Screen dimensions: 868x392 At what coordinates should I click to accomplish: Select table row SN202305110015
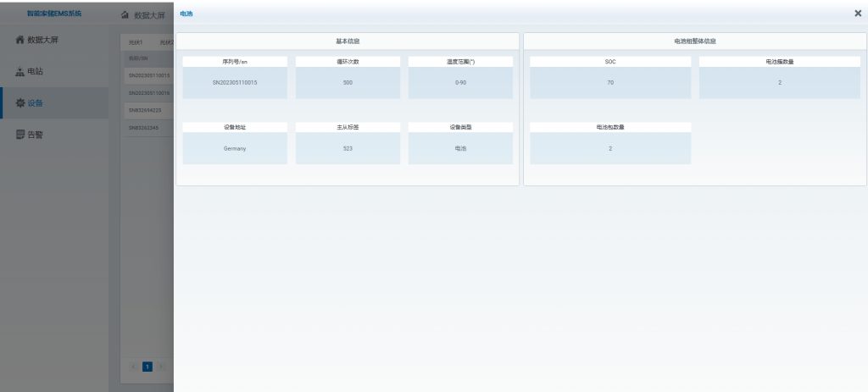[149, 75]
